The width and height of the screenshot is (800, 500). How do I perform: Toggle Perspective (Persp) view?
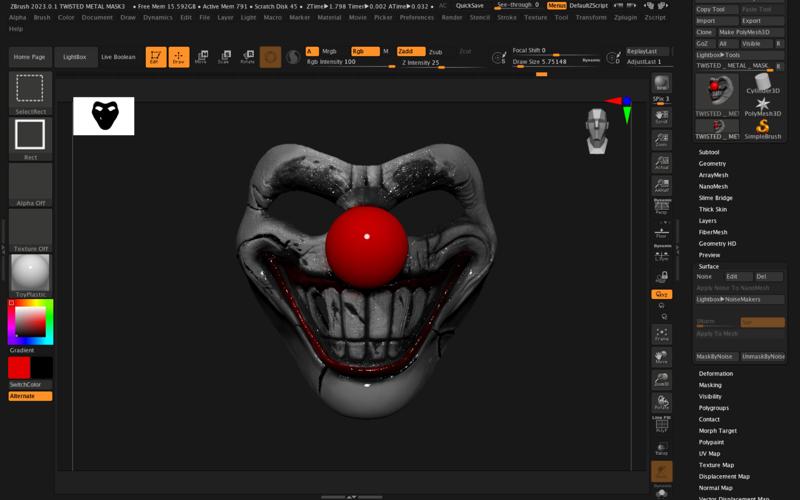662,206
